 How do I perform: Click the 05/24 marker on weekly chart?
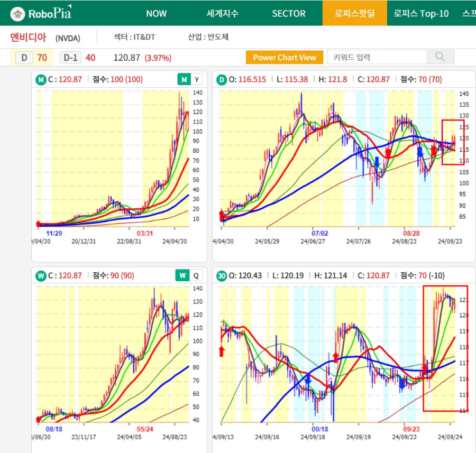click(145, 429)
